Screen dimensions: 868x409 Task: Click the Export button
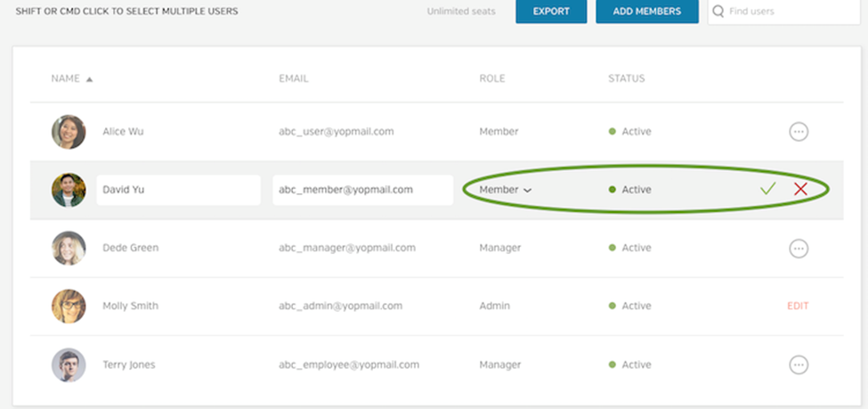tap(551, 12)
